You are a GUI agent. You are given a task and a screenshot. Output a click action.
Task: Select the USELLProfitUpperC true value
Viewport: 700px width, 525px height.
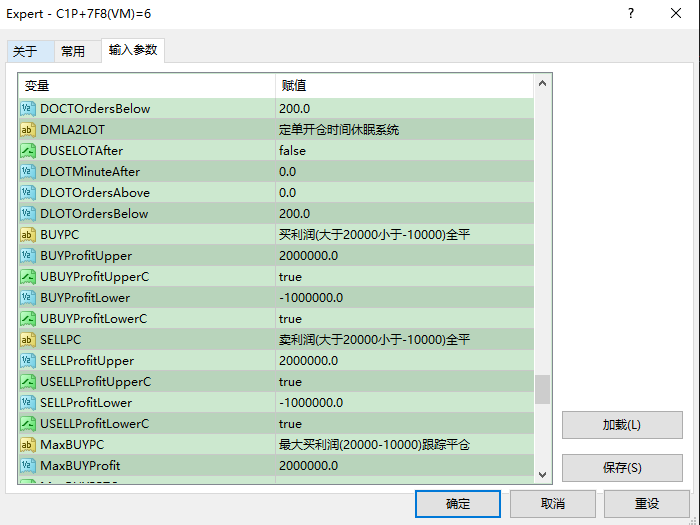point(290,381)
